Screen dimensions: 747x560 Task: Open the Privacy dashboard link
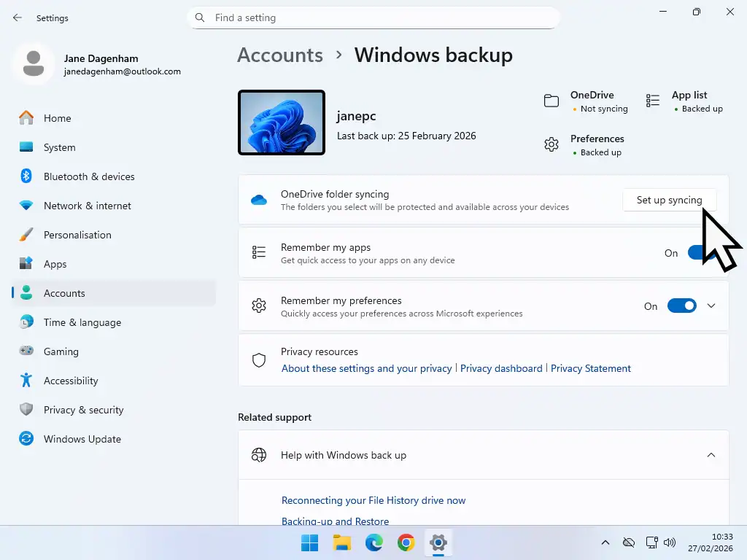click(501, 368)
